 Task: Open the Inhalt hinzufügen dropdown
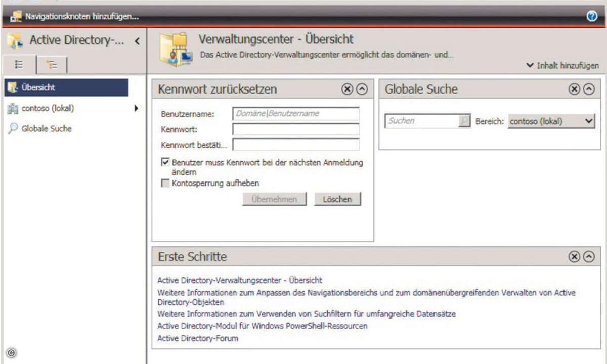563,65
